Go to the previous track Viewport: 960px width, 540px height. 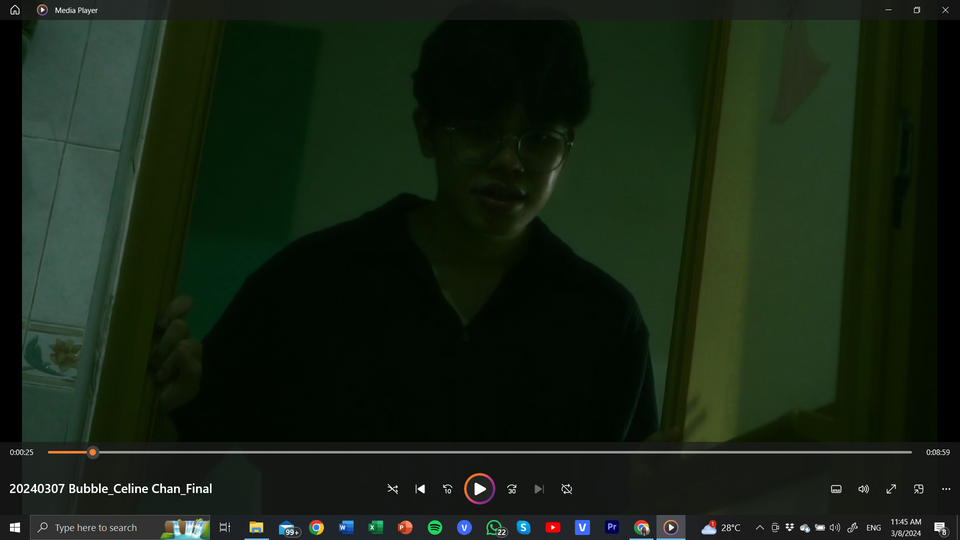[x=420, y=489]
